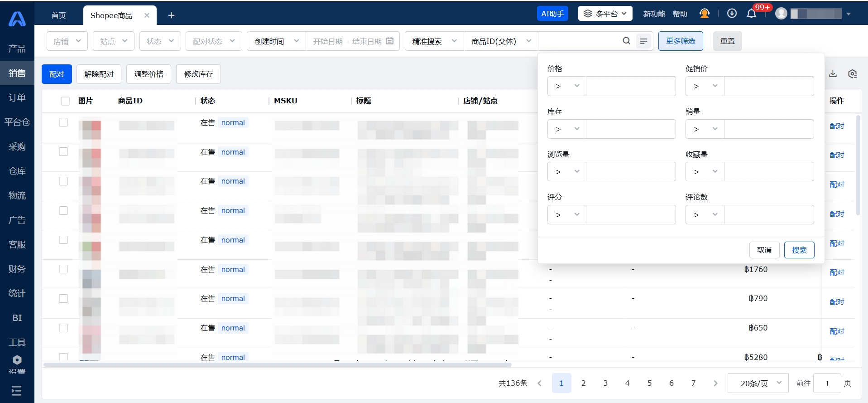Viewport: 868px width, 403px height.
Task: Click the customer service headset icon
Action: 704,14
